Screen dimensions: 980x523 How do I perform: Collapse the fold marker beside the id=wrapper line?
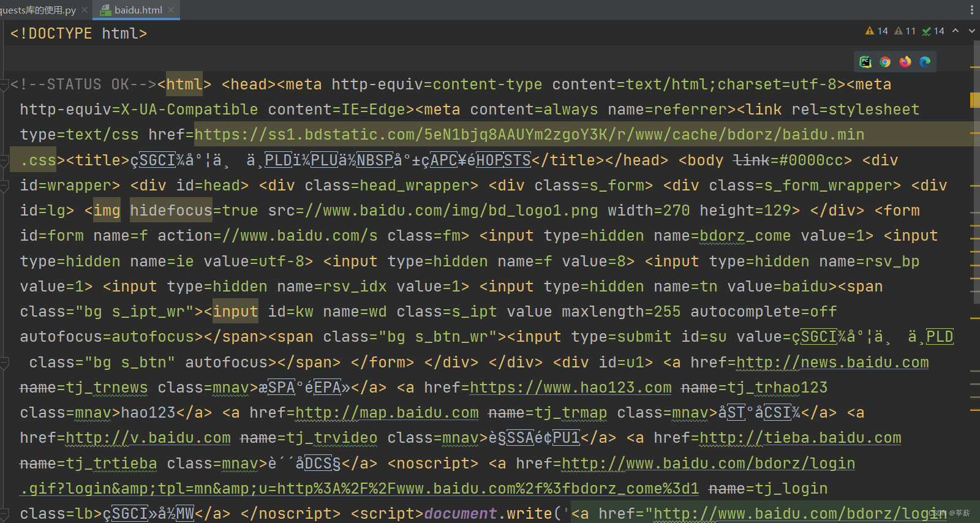click(5, 186)
